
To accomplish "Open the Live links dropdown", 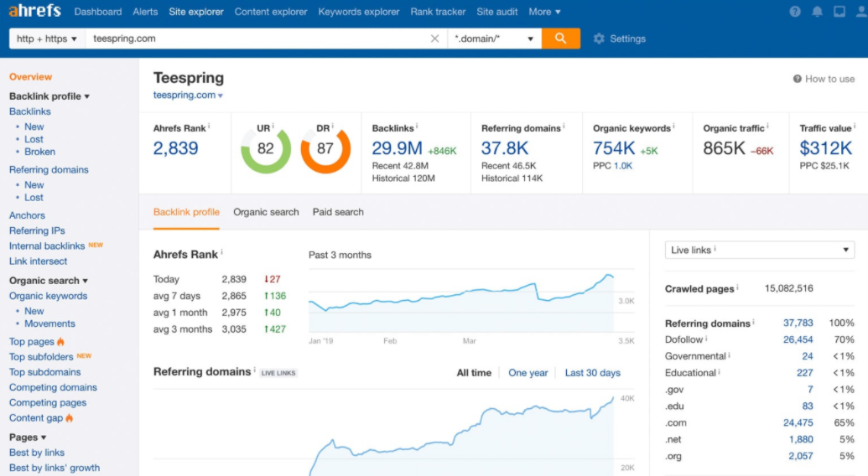I will coord(760,250).
